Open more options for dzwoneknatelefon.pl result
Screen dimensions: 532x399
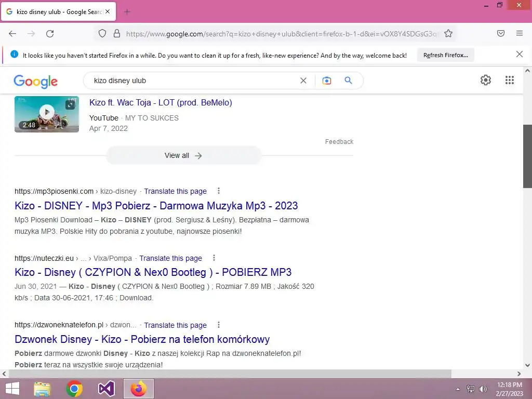pos(219,325)
